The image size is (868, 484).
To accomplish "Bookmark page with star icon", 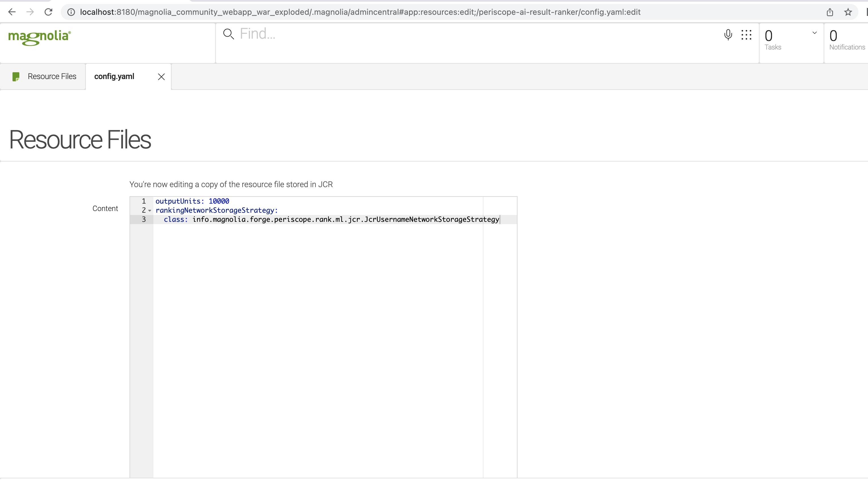I will click(848, 12).
